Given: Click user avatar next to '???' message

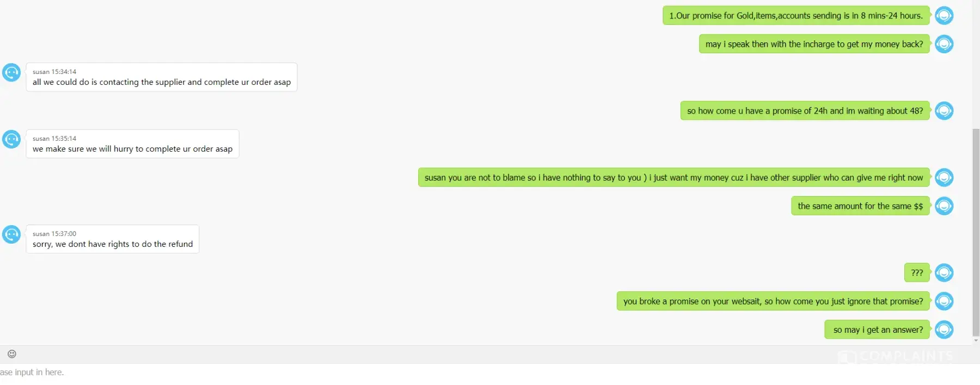Looking at the screenshot, I should [944, 272].
